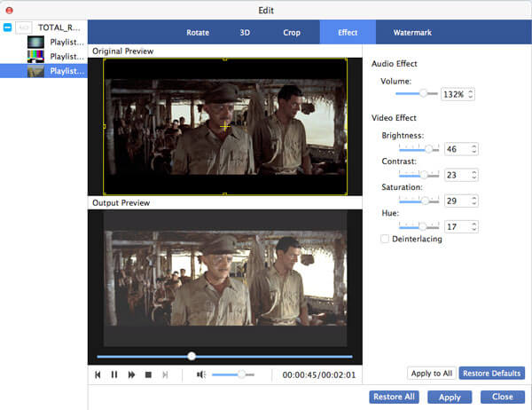Click the Brightness slider
532x410 pixels.
coord(419,149)
